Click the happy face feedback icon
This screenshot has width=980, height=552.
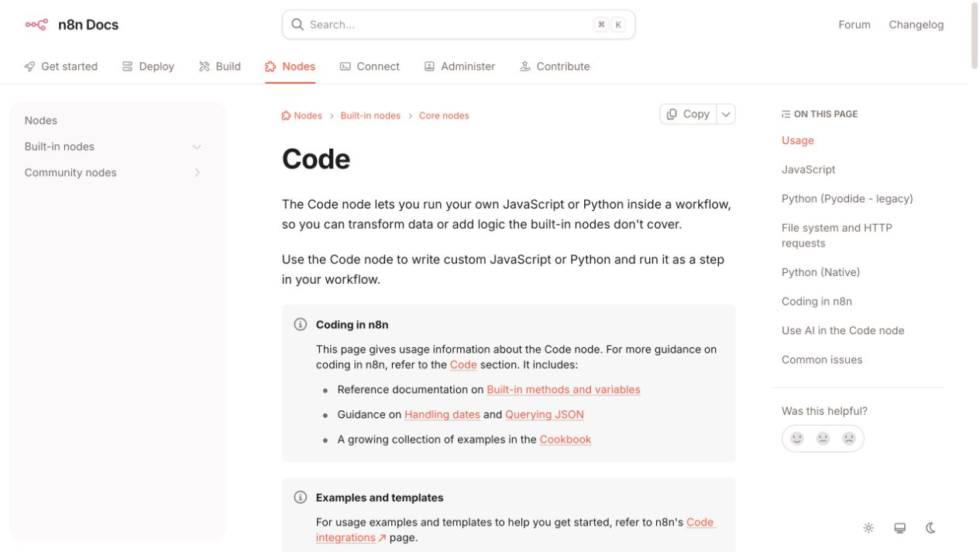coord(797,439)
